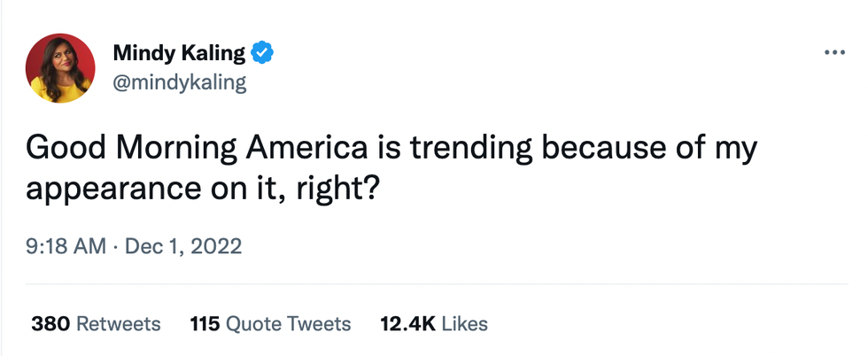Click the 12.4K like count number
Viewport: 868px width, 356px height.
407,324
